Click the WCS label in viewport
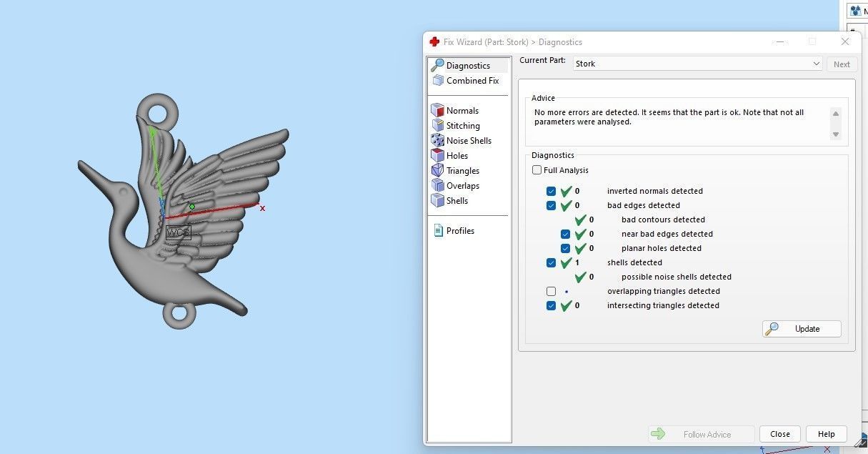This screenshot has width=868, height=454. click(178, 232)
